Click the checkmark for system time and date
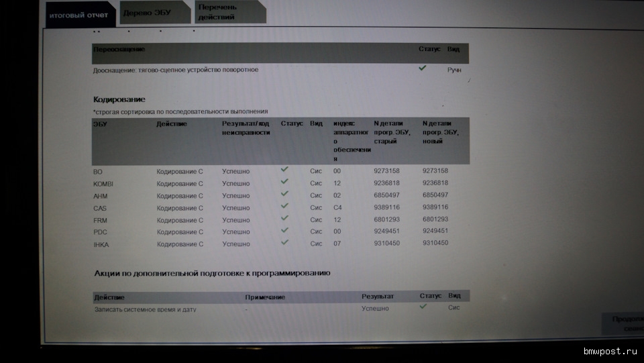This screenshot has width=644, height=363. [x=423, y=307]
